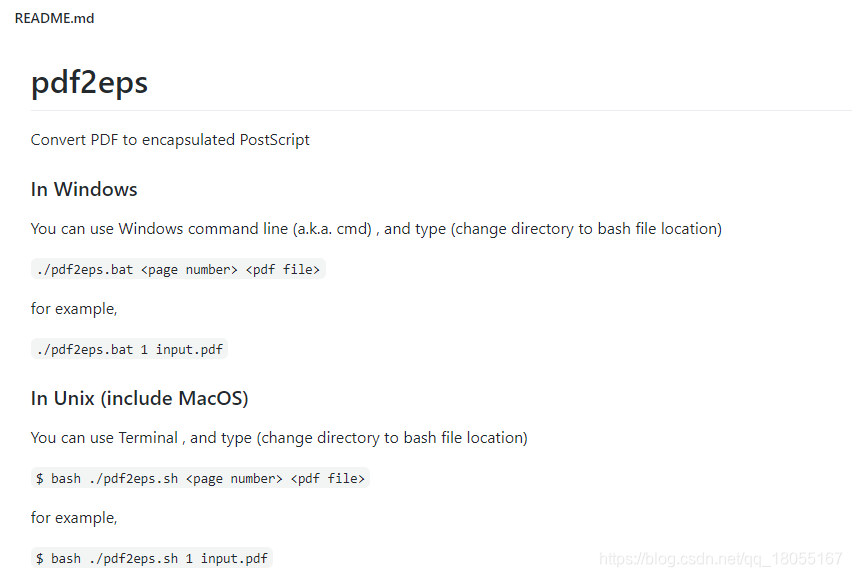Image resolution: width=852 pixels, height=577 pixels.
Task: Click the '(a.k.a. cmd)' text
Action: pyautogui.click(x=332, y=229)
